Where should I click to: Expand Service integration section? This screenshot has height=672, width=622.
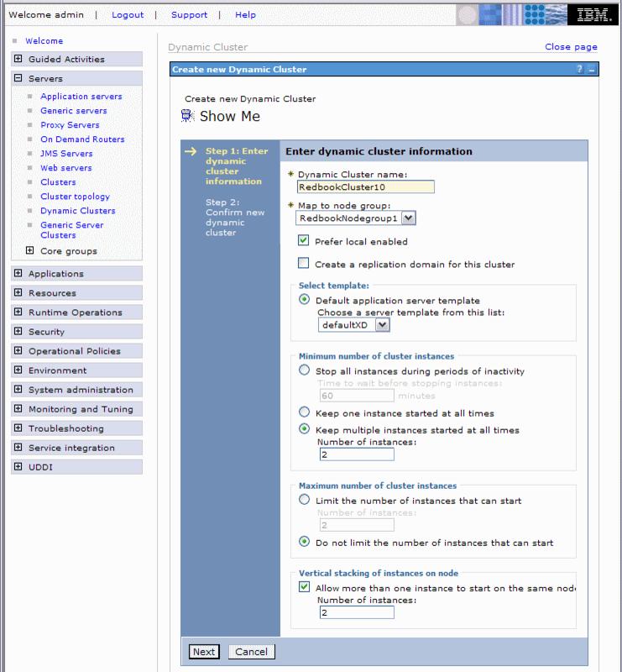[18, 448]
